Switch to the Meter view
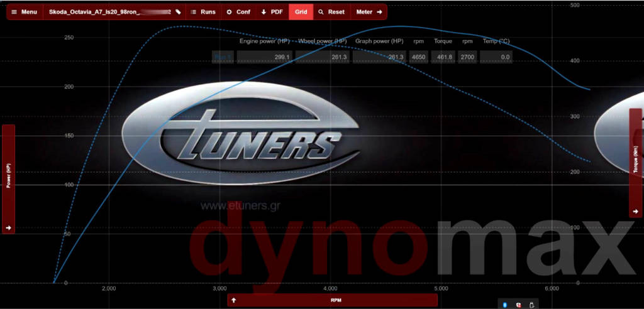The width and height of the screenshot is (644, 309). click(x=369, y=12)
